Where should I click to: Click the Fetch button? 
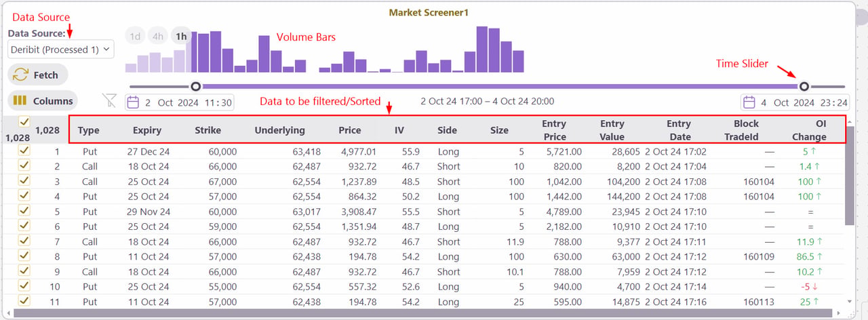pos(38,75)
